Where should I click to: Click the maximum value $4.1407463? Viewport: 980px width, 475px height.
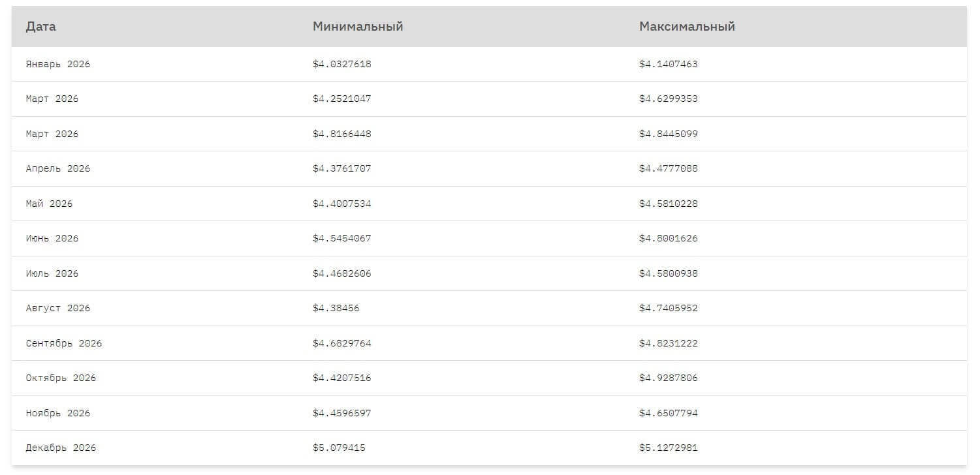668,64
